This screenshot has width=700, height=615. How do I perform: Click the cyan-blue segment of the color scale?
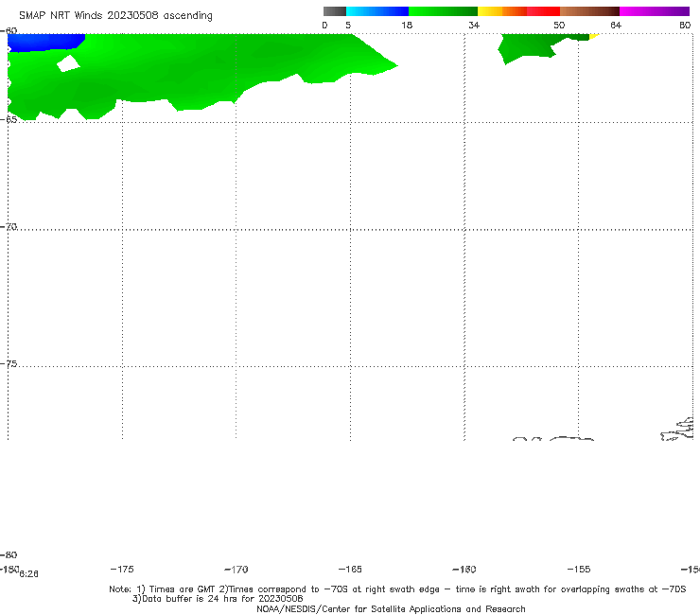coord(377,11)
